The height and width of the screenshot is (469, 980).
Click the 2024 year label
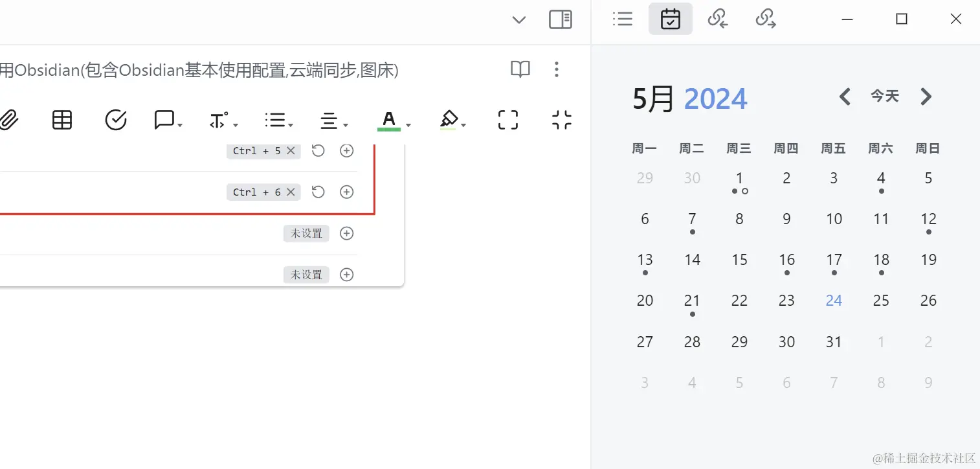click(715, 99)
